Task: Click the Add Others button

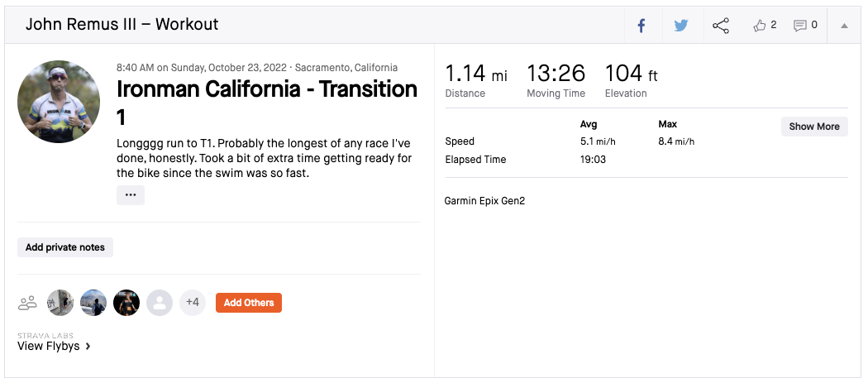Action: [249, 303]
